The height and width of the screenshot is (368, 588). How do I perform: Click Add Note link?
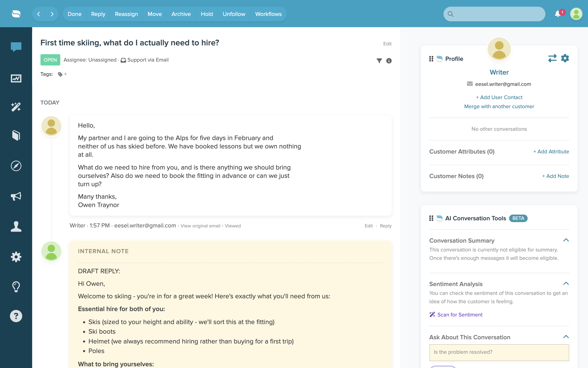coord(555,176)
